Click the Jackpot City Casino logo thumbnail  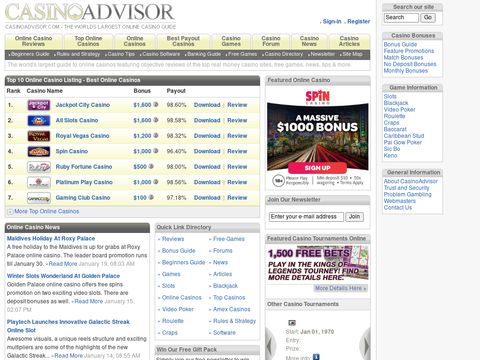click(x=39, y=105)
